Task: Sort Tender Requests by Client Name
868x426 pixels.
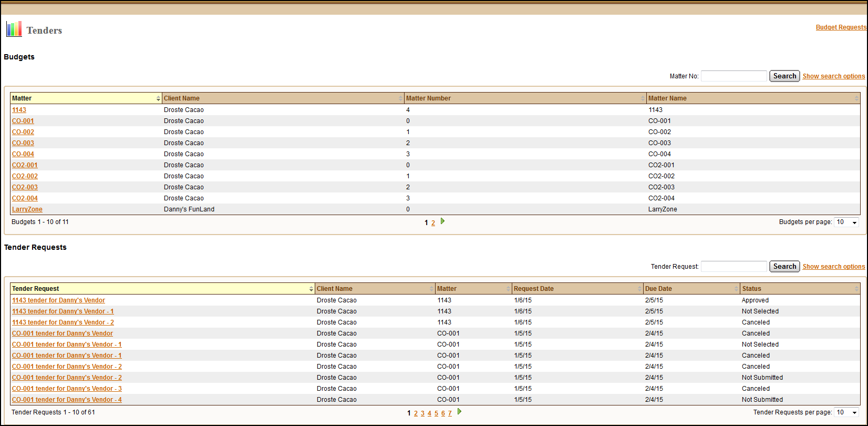Action: pos(375,289)
